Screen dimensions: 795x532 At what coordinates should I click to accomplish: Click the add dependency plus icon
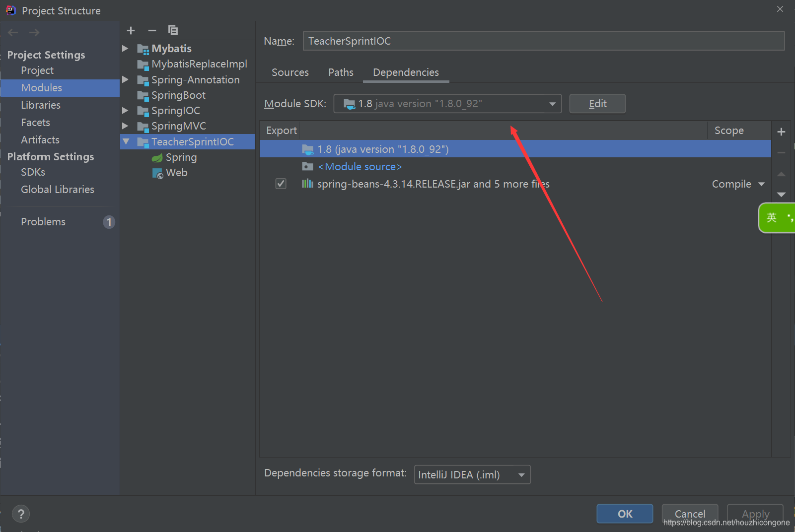pyautogui.click(x=781, y=132)
